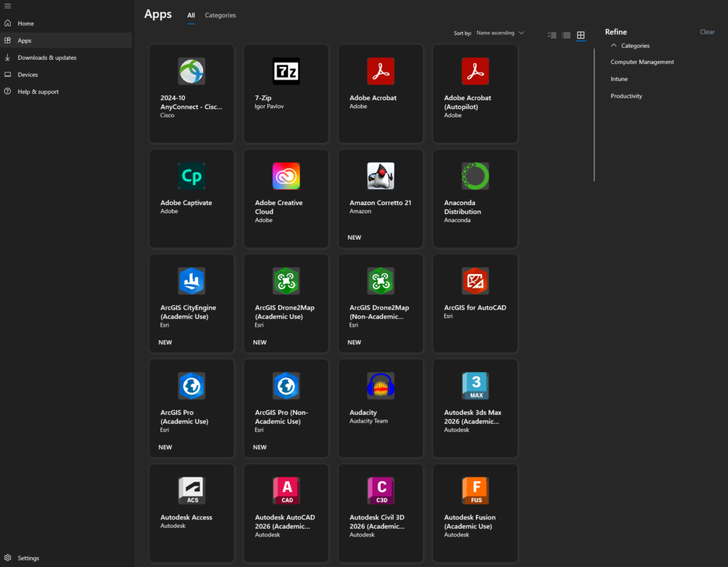The width and height of the screenshot is (728, 567).
Task: Select the Audacity headphones icon
Action: point(380,386)
